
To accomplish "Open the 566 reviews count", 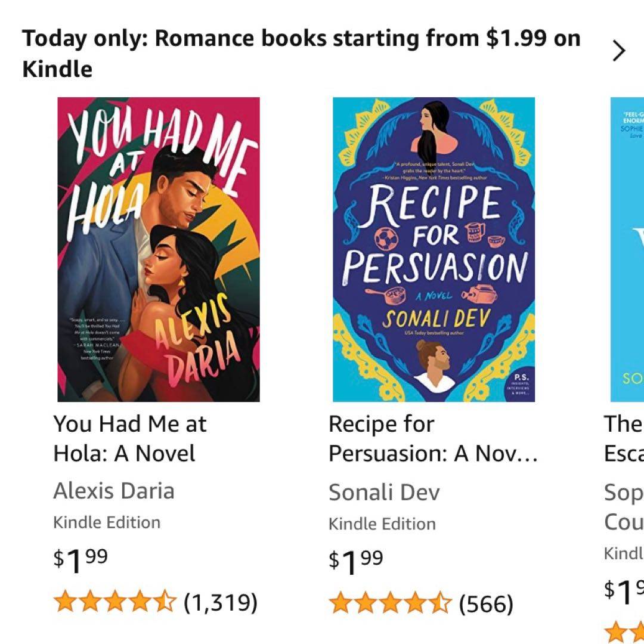I will pos(486,603).
